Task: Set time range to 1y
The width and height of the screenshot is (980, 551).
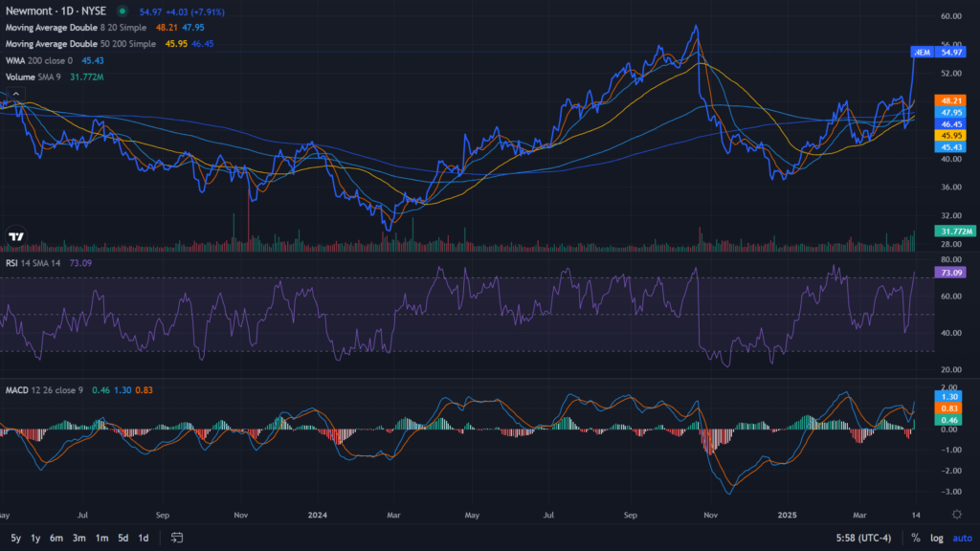Action: click(x=35, y=538)
